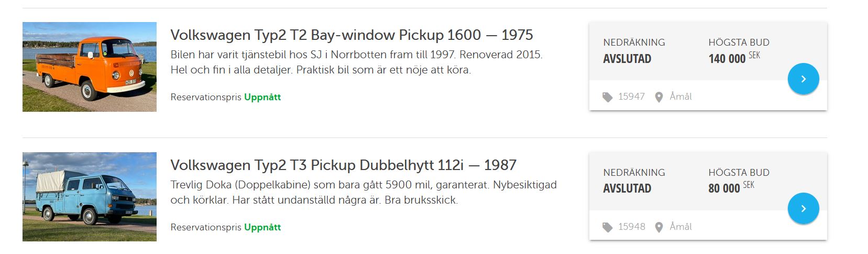Click the location pin icon in the 80 000 SEK card
868x254 pixels.
659,227
